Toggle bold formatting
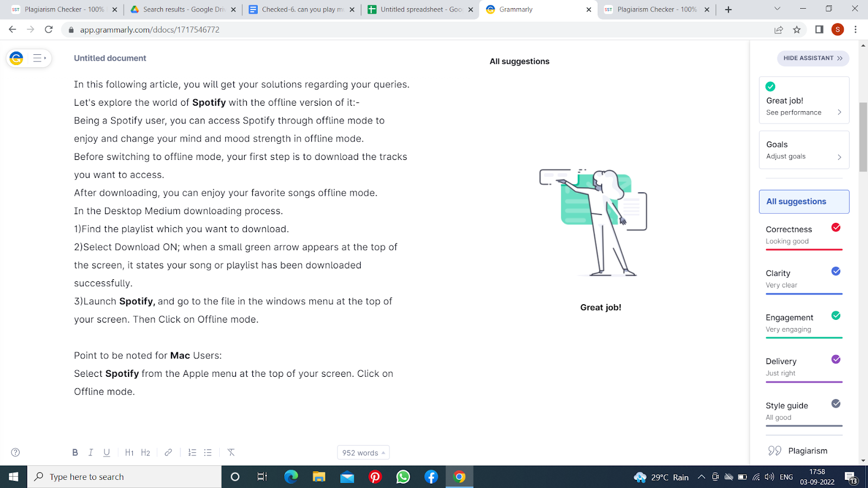 pos(75,452)
